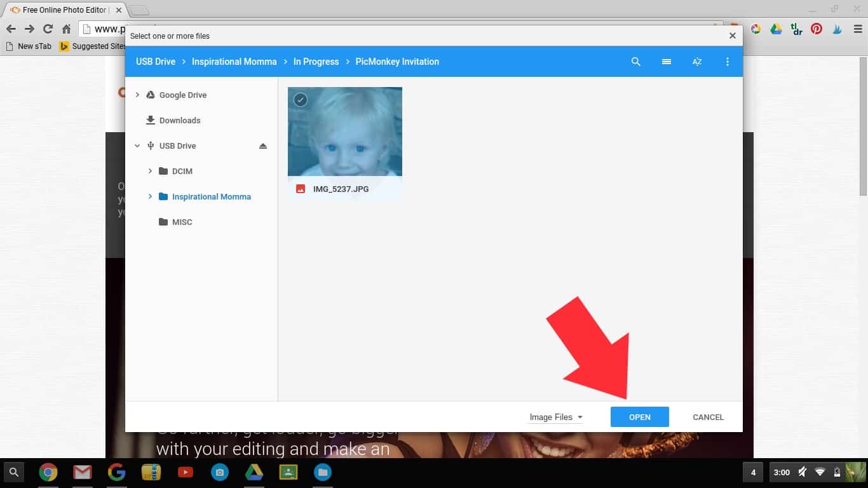Select the Downloads folder in sidebar
This screenshot has width=868, height=488.
click(179, 121)
